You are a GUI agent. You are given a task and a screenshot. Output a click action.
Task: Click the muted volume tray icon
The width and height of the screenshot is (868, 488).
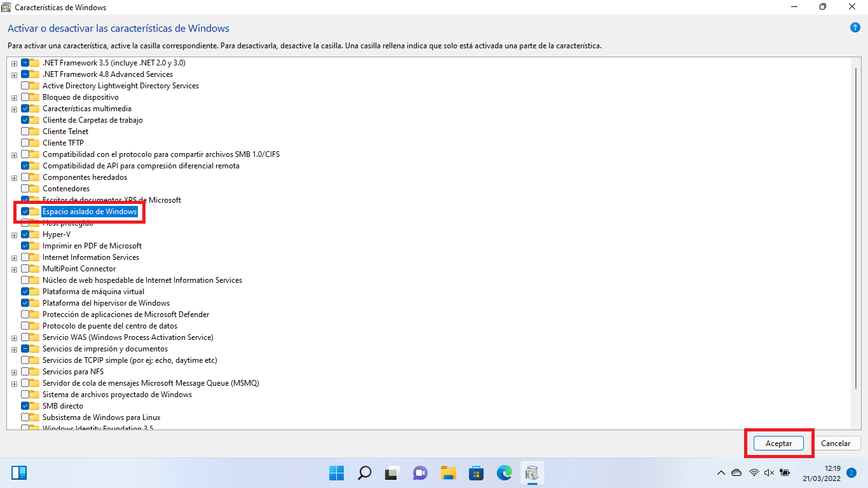coord(770,473)
